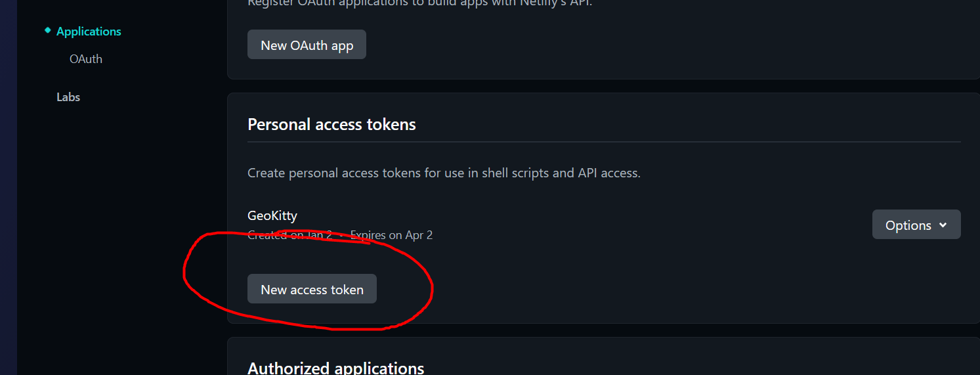Click the 'Register OAuth applications' description text
980x375 pixels.
[x=420, y=3]
